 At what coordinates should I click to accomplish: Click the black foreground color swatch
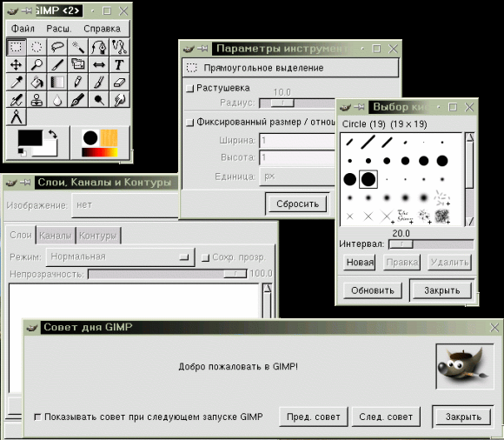30,137
